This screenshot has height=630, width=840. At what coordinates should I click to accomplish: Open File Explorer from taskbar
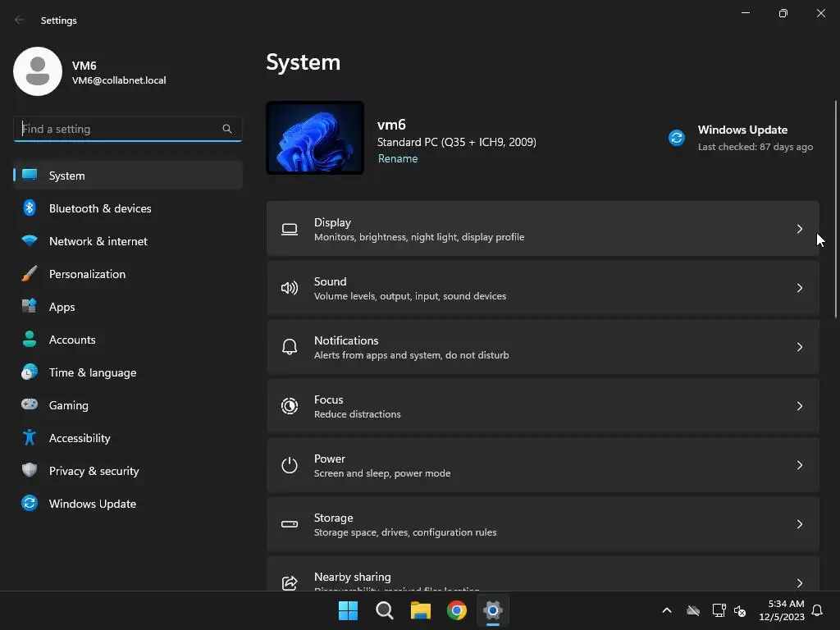(x=421, y=610)
